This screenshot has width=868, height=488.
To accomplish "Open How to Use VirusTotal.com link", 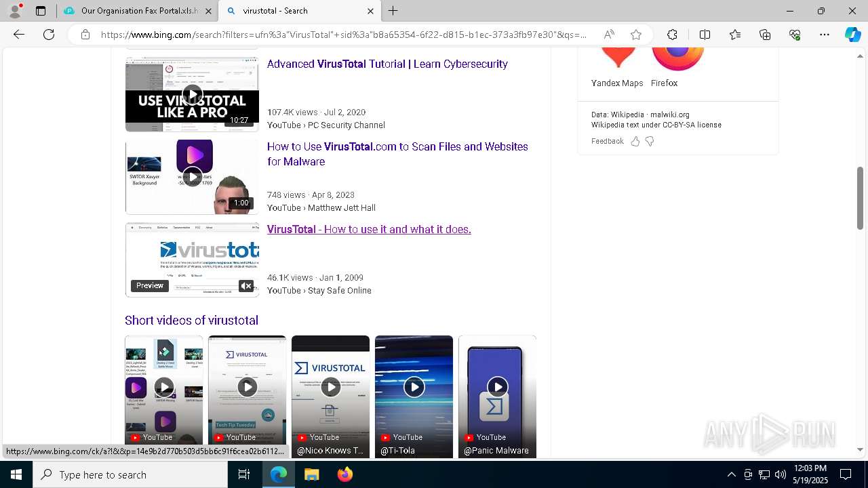I will (397, 154).
